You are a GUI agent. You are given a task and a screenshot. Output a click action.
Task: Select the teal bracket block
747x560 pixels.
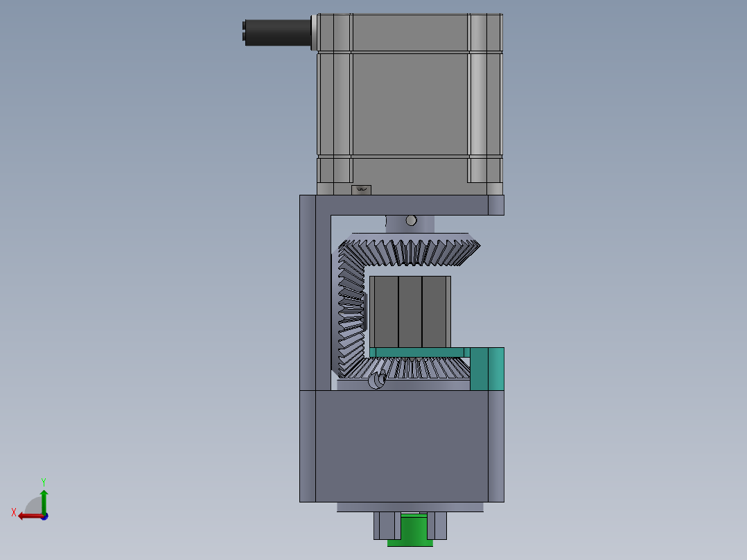pos(487,369)
